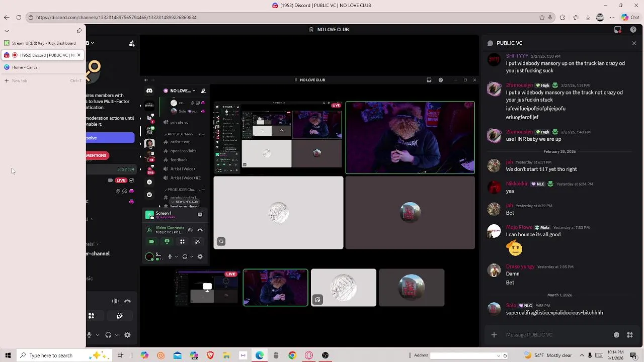
Task: Open a New tab from vertical tabs
Action: tap(43, 80)
